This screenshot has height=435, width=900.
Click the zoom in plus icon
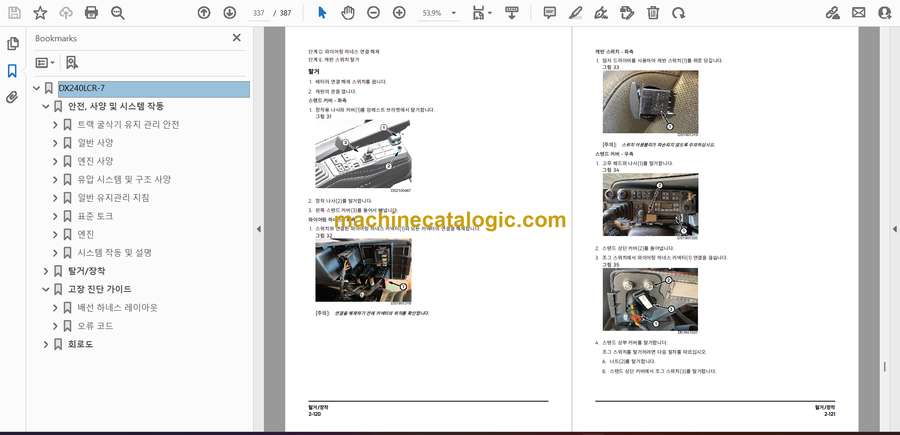pos(399,13)
